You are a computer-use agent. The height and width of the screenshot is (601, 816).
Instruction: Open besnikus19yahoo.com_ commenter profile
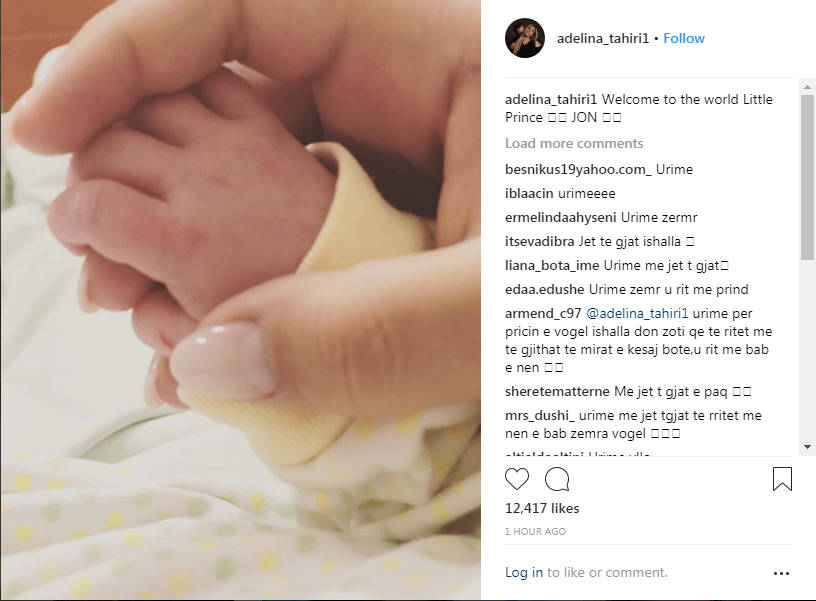578,170
